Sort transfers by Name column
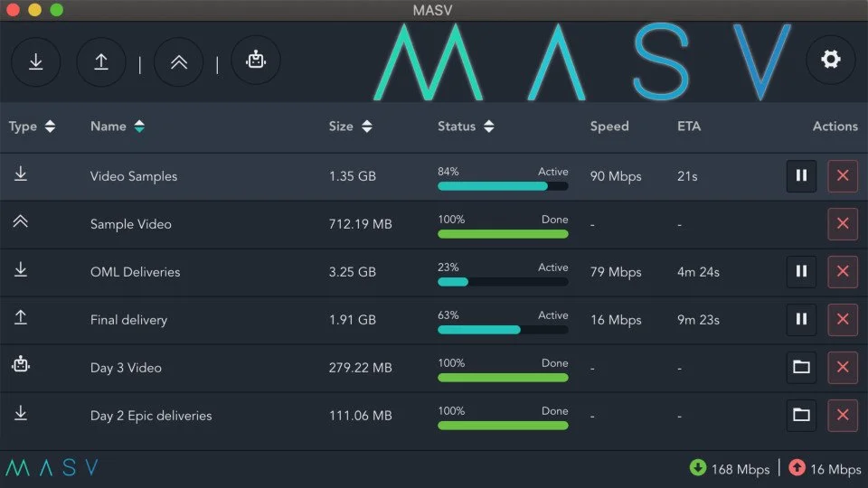This screenshot has height=488, width=868. coord(118,127)
